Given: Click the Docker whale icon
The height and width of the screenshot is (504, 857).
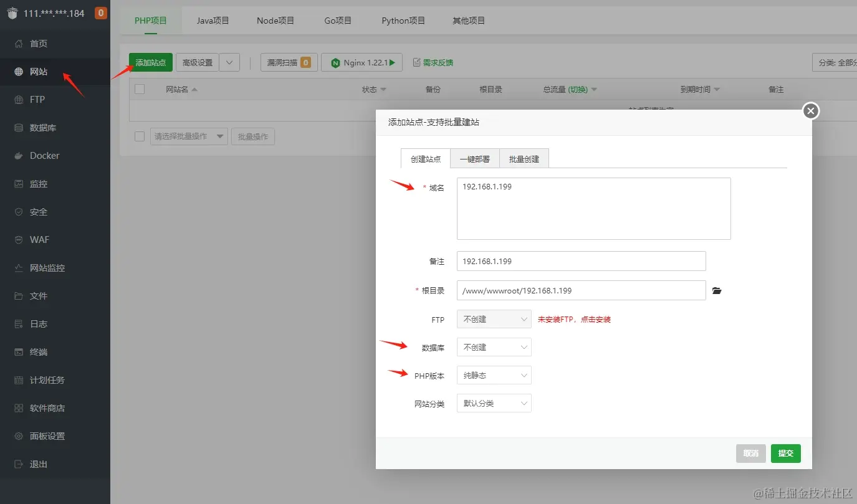Looking at the screenshot, I should tap(19, 156).
